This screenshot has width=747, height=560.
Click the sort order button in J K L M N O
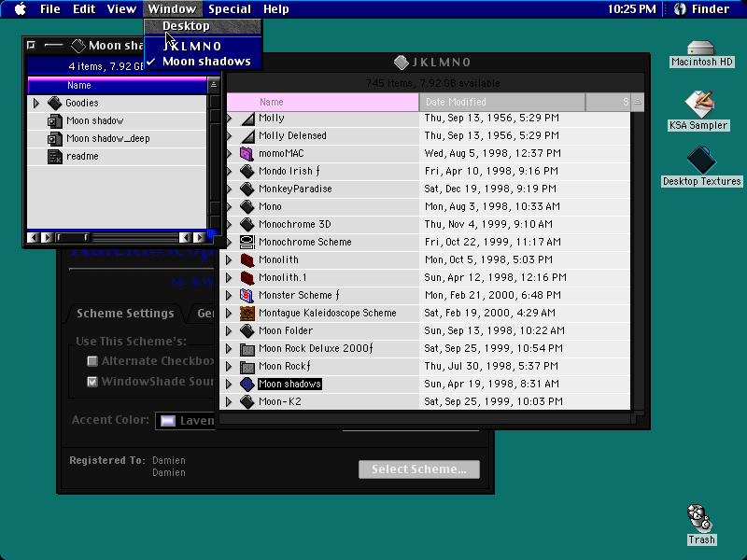638,102
